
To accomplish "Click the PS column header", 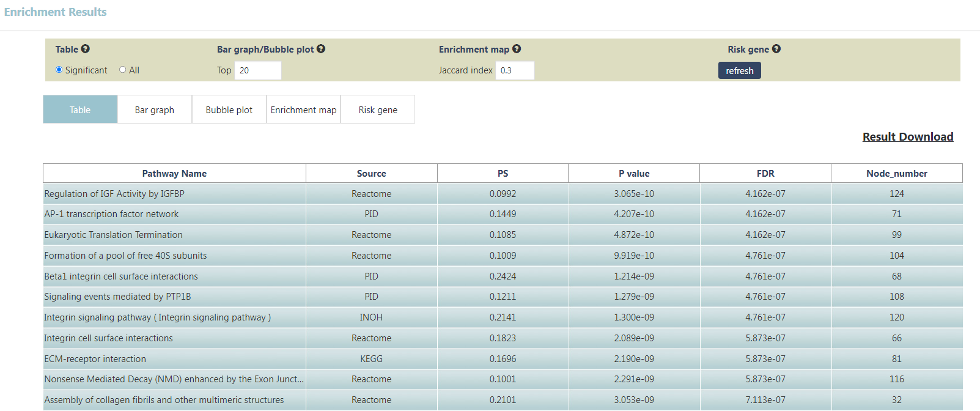I will [x=503, y=173].
